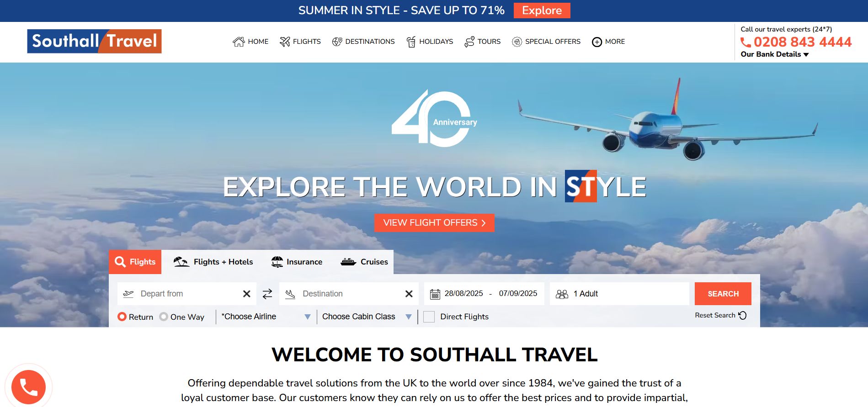Screen dimensions: 868x407
Task: Select the return date 07/09/2025
Action: coord(518,293)
